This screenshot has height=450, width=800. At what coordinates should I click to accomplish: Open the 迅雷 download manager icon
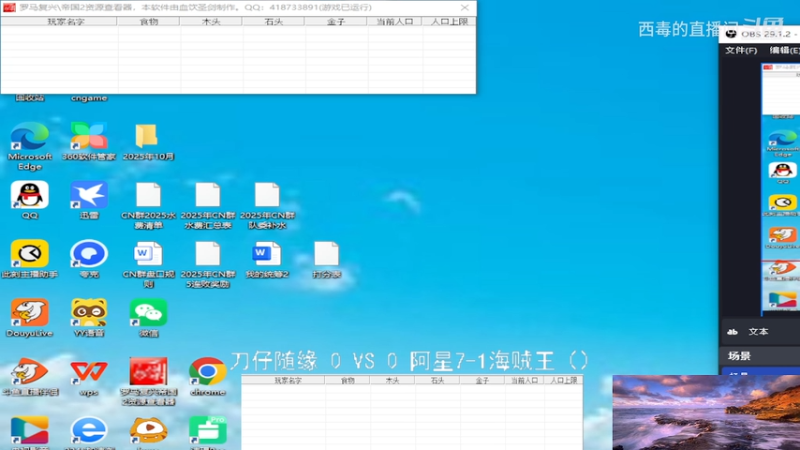tap(89, 199)
